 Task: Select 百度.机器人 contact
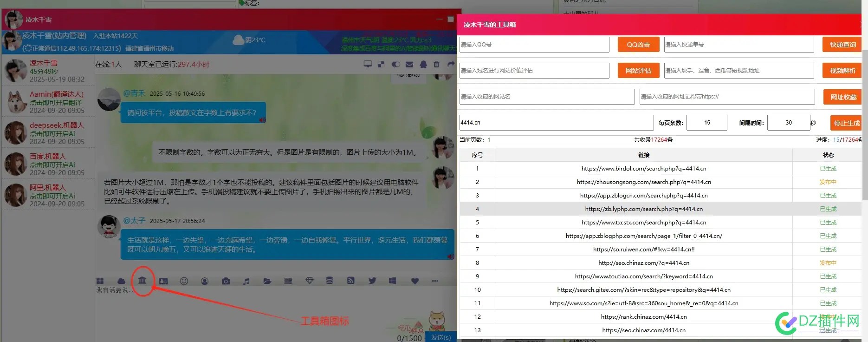point(48,164)
